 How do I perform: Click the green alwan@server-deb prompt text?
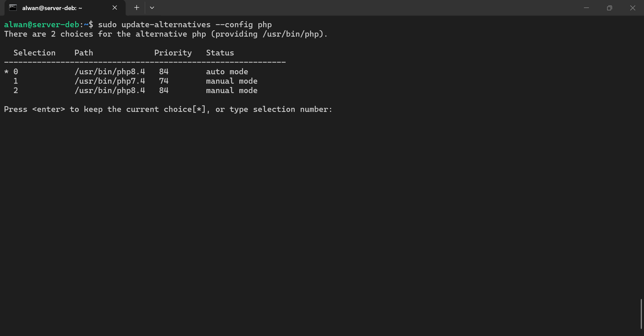point(42,25)
